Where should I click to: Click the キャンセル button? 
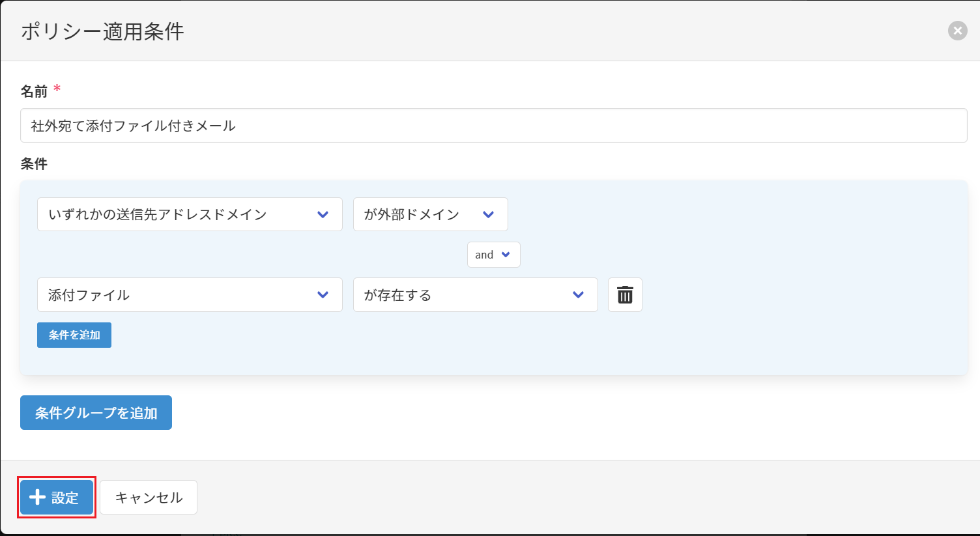point(149,498)
